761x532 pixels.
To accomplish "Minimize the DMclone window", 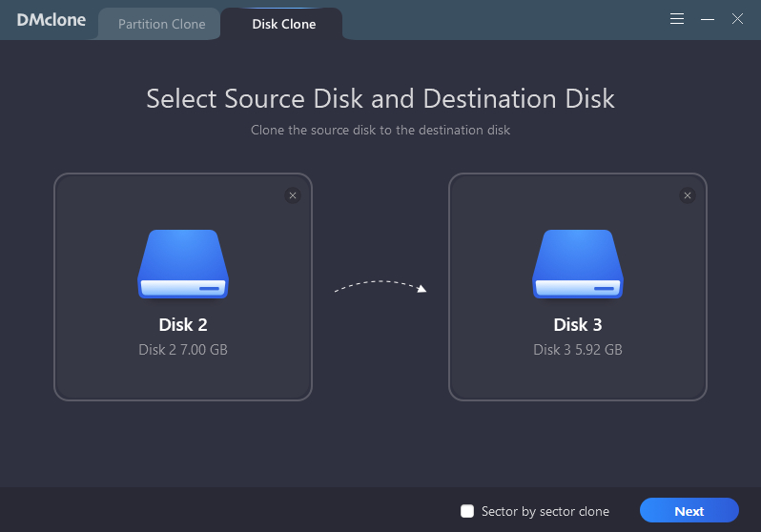I will [x=708, y=19].
